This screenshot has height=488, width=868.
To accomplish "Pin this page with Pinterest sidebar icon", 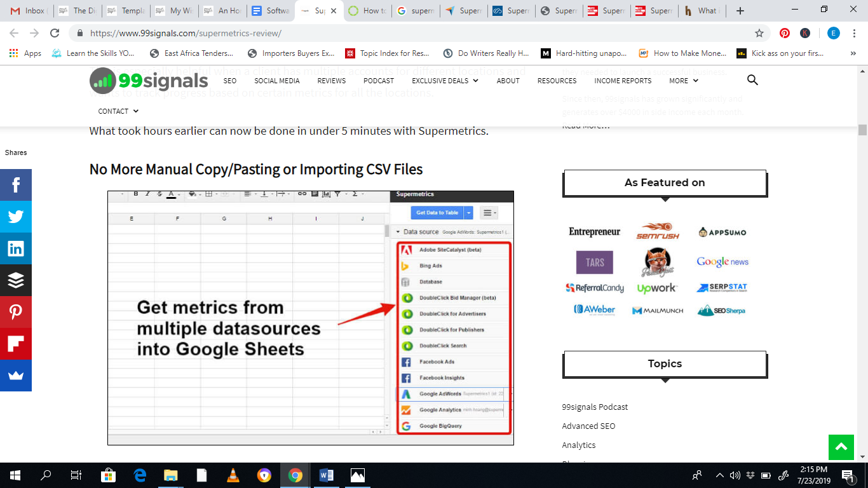I will 16,312.
